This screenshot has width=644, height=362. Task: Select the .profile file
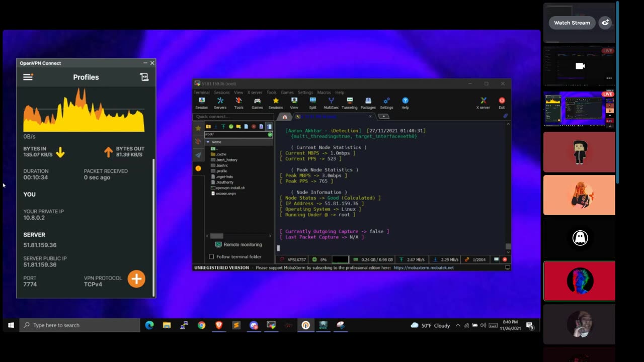coord(219,171)
